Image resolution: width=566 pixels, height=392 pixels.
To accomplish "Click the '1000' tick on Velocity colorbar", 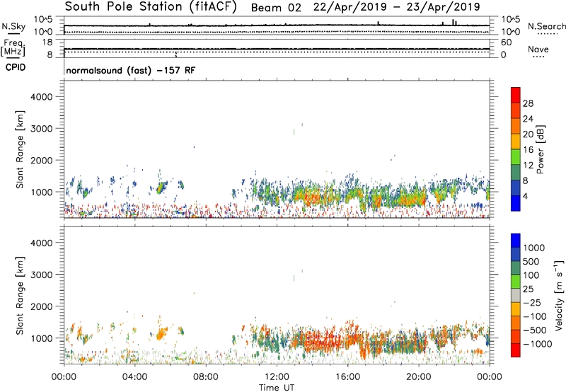I will tap(534, 248).
